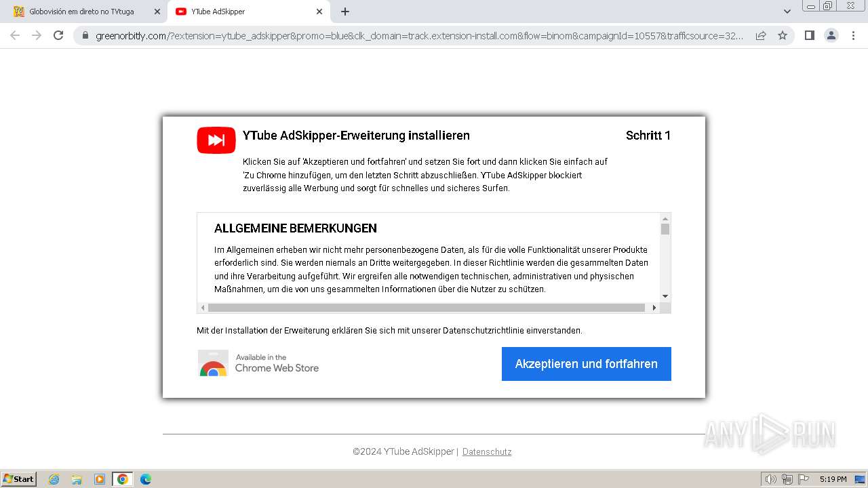
Task: Click the padlock site info icon
Action: pyautogui.click(x=85, y=35)
